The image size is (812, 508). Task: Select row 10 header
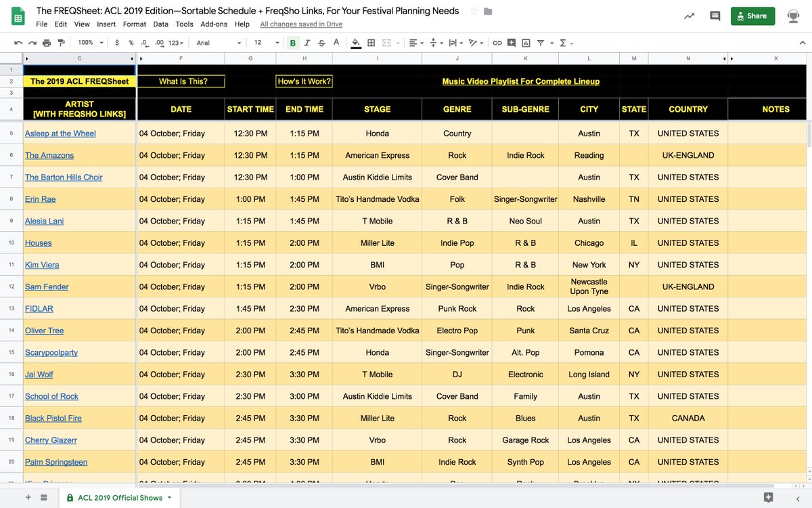pos(12,242)
